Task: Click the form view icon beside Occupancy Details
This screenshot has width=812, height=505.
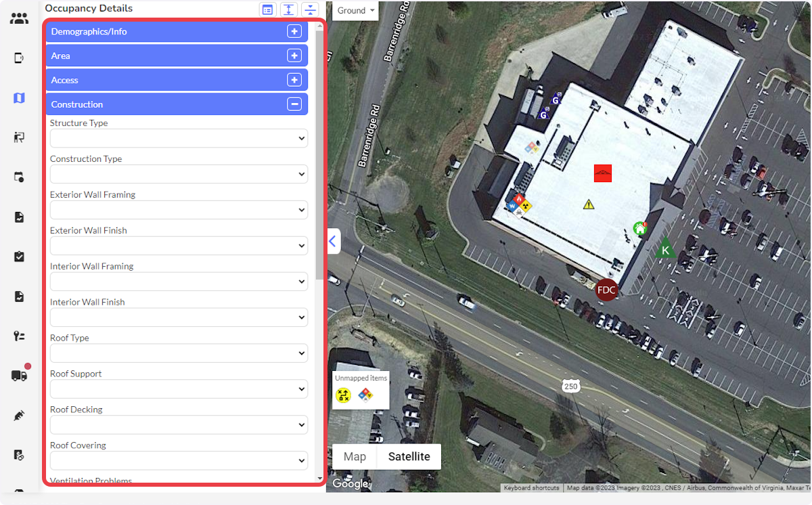Action: pyautogui.click(x=268, y=9)
